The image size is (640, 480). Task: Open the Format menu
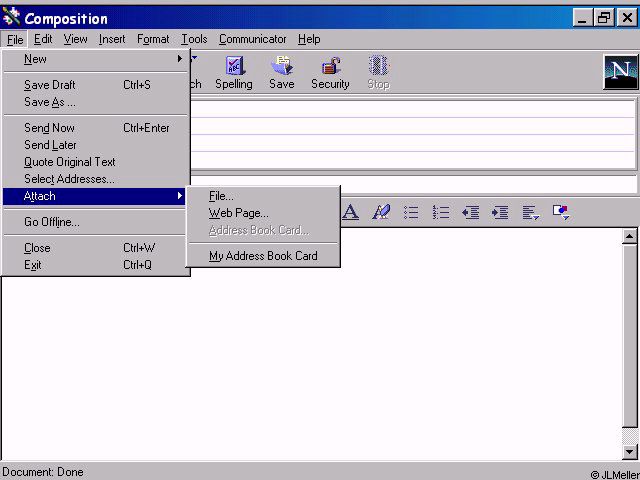pyautogui.click(x=153, y=39)
